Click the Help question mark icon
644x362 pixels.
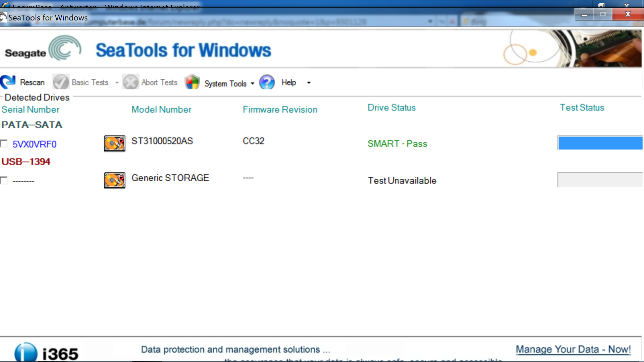[x=267, y=82]
